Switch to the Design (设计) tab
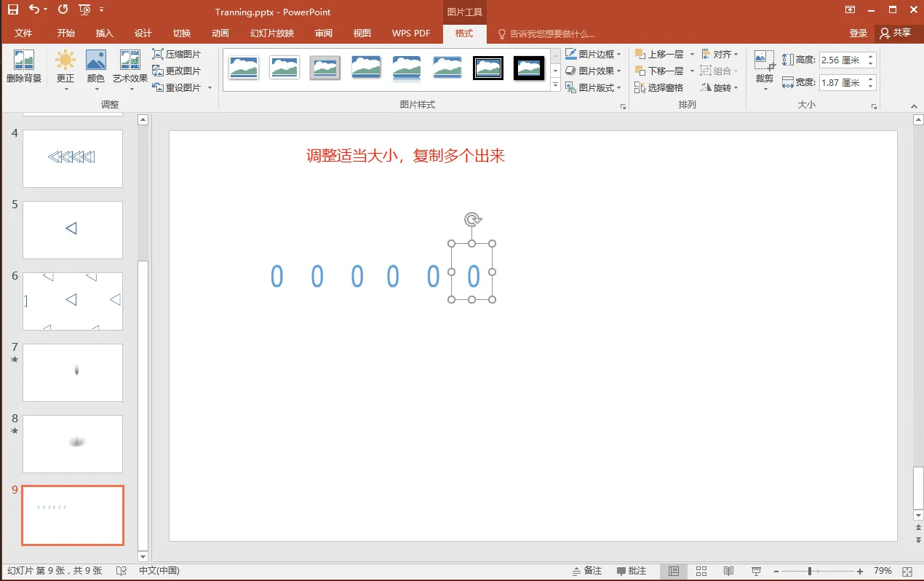924x581 pixels. (143, 33)
